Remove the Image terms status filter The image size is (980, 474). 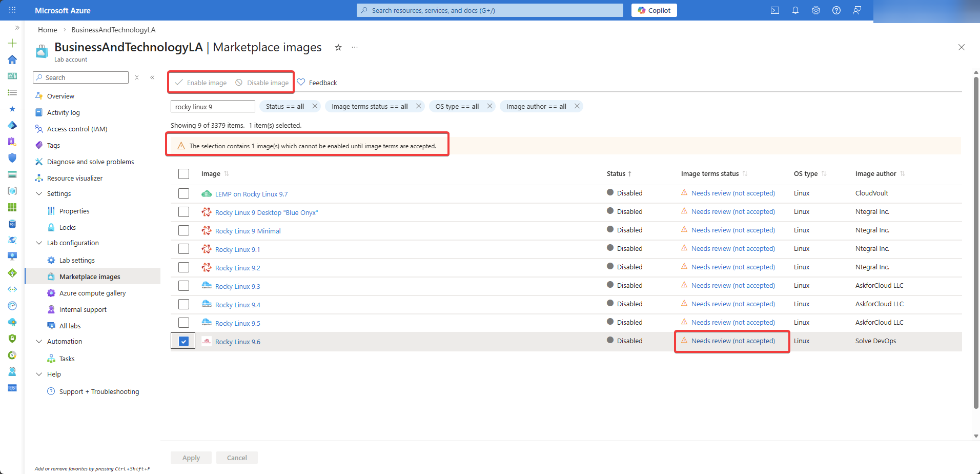419,106
